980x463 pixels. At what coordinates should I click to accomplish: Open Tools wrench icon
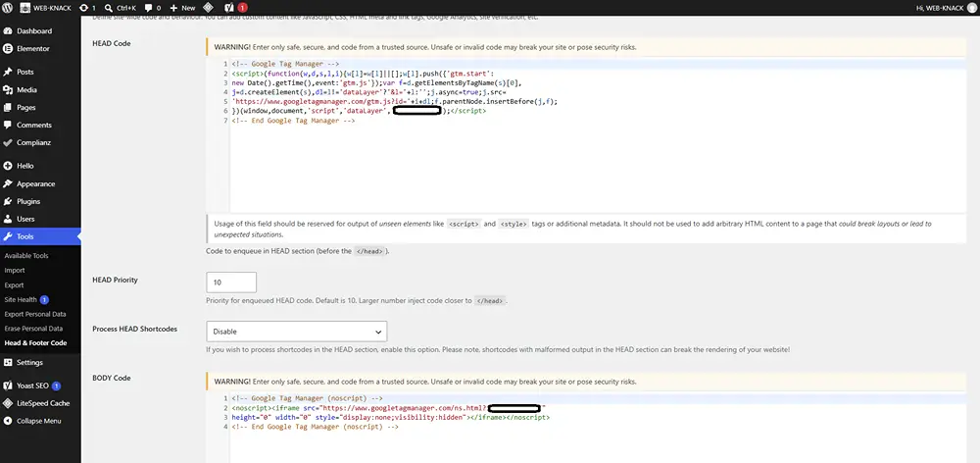8,236
